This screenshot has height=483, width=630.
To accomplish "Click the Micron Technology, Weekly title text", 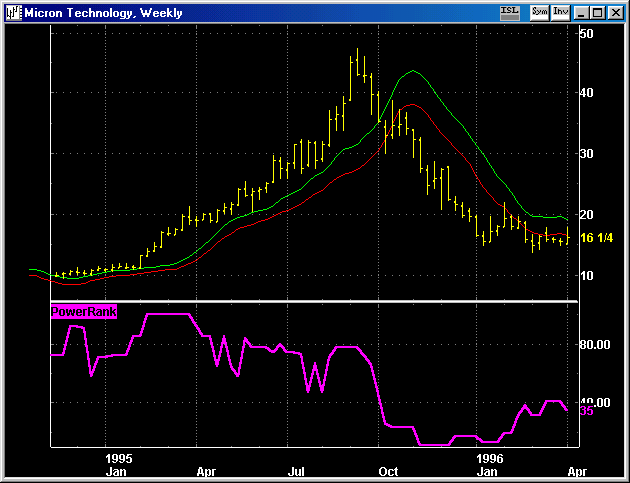I will pyautogui.click(x=103, y=13).
